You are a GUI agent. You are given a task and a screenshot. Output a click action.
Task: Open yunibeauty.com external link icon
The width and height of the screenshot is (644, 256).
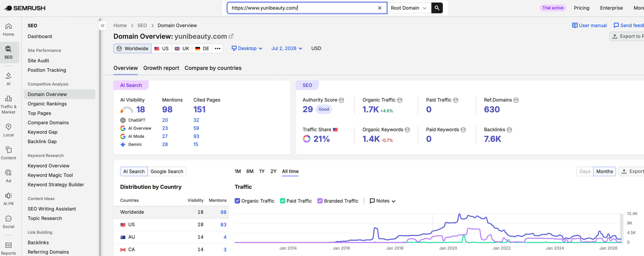pyautogui.click(x=231, y=36)
